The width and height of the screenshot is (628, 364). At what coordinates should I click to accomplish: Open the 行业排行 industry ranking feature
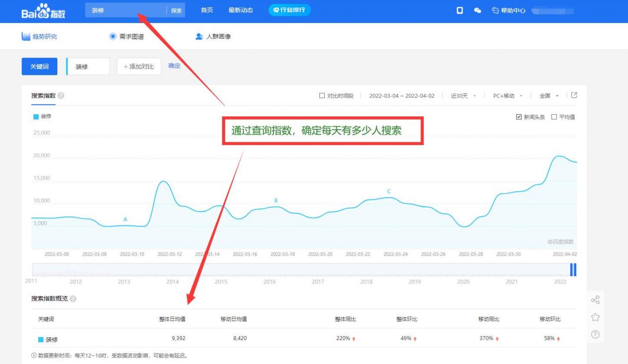289,10
